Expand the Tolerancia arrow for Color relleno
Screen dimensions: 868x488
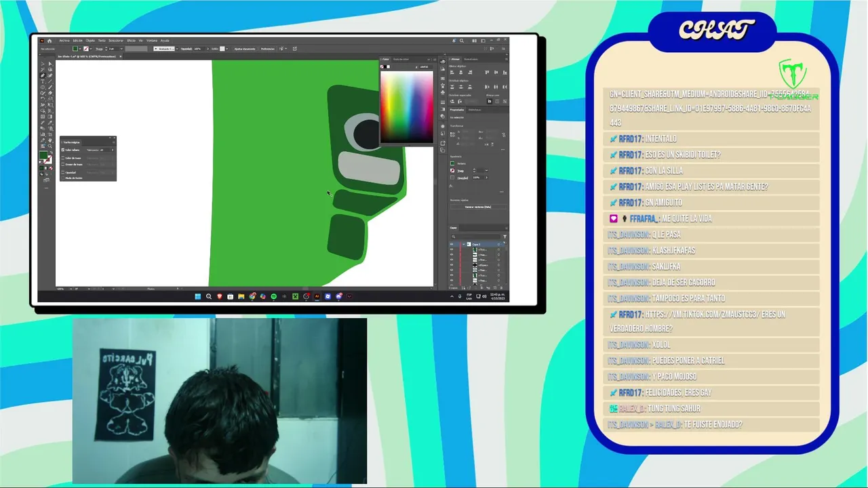pos(113,150)
